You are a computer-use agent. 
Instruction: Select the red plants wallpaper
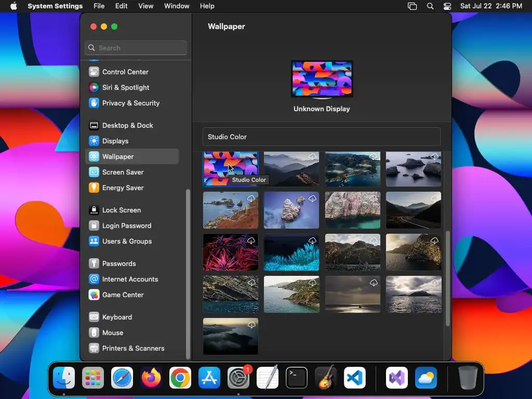pyautogui.click(x=230, y=252)
